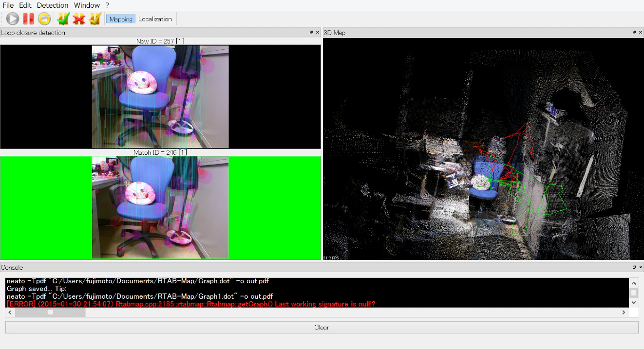Switch to Localization mode
This screenshot has width=644, height=349.
coord(155,19)
